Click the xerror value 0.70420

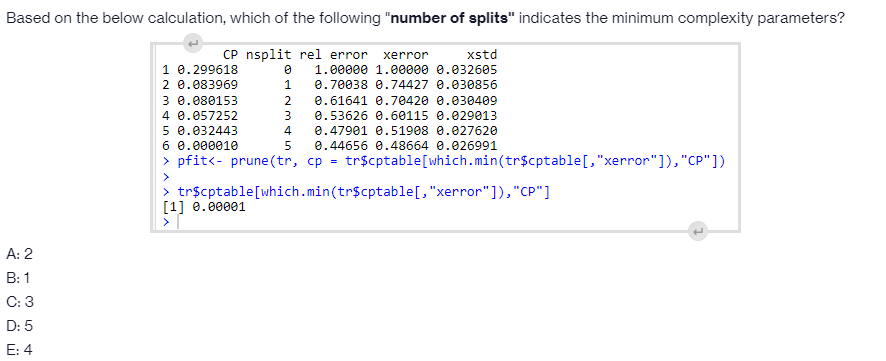(402, 101)
